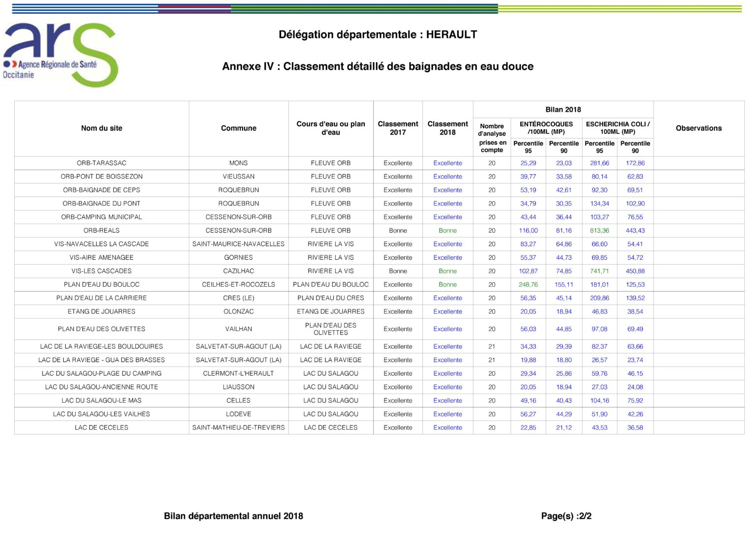Viewport: 756px width, 535px height.
Task: Click the value '443,43'
Action: (x=635, y=231)
